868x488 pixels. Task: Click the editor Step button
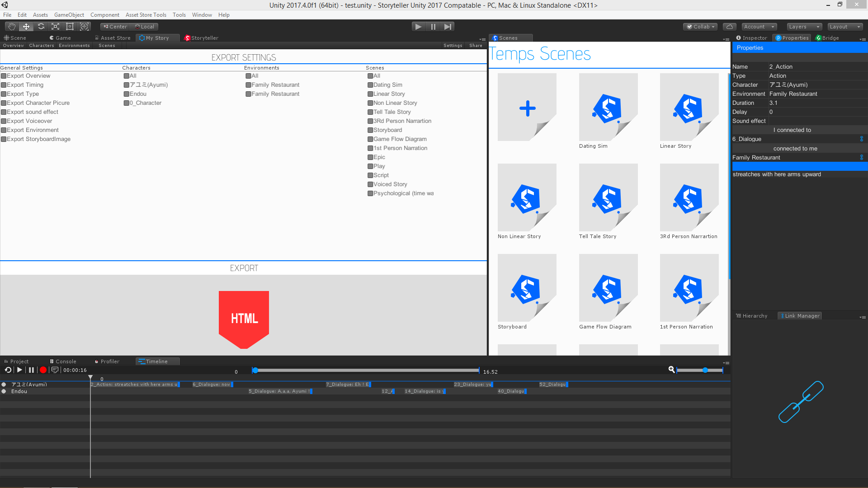click(x=448, y=27)
